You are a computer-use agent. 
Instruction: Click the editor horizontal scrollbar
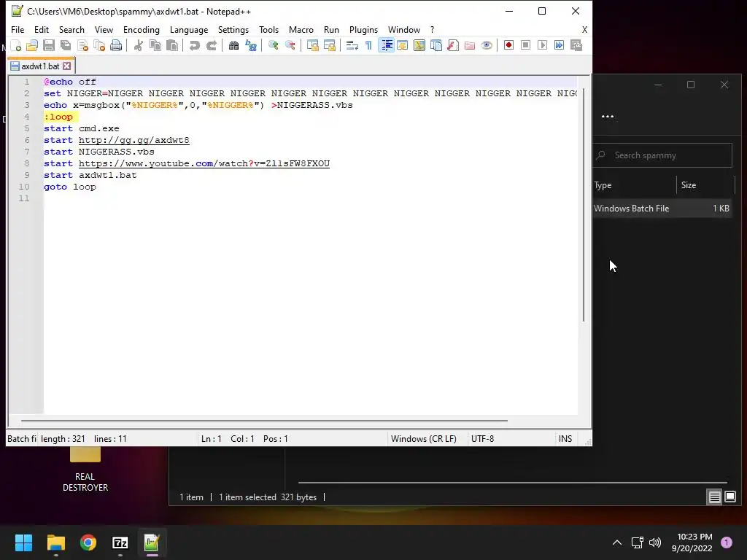264,421
